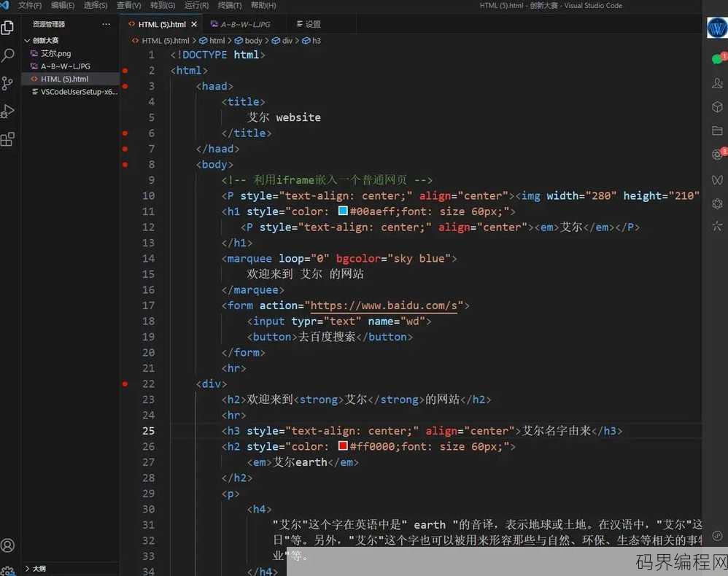Click the VS Code logo icon
The height and width of the screenshot is (576, 728).
coord(4,5)
